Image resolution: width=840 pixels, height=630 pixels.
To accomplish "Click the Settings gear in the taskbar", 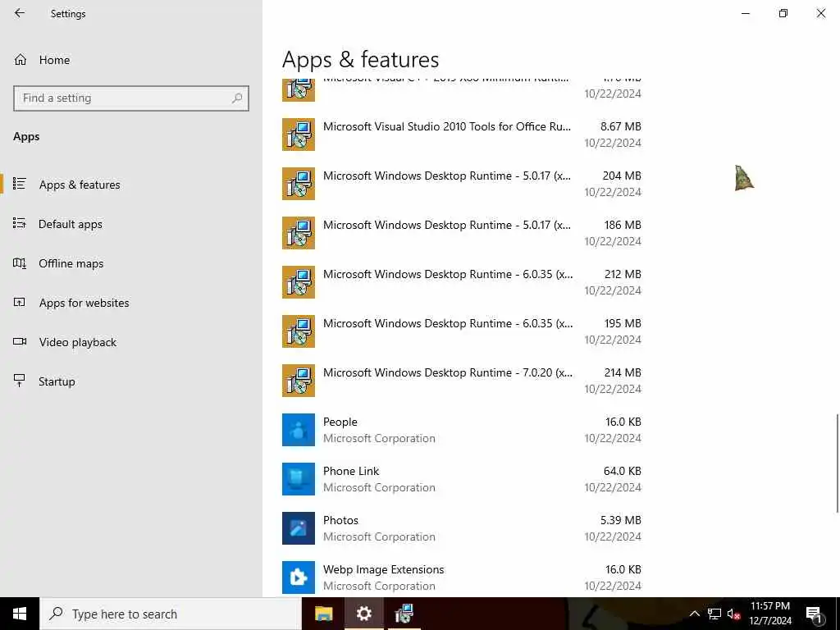I will click(x=363, y=614).
